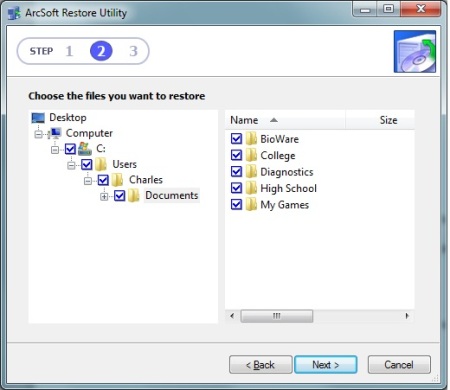Select the C: label in tree

101,148
